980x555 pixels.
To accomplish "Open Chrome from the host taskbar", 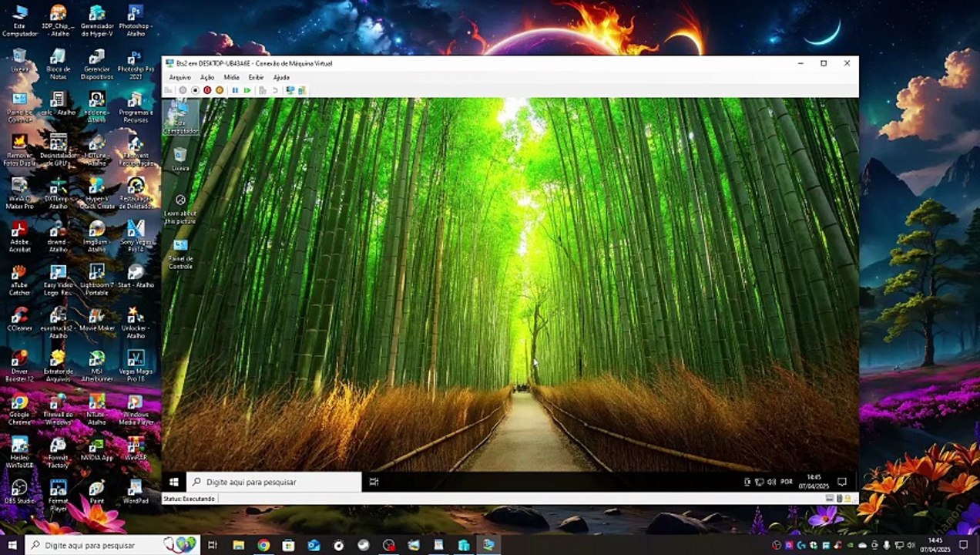I will (x=263, y=545).
